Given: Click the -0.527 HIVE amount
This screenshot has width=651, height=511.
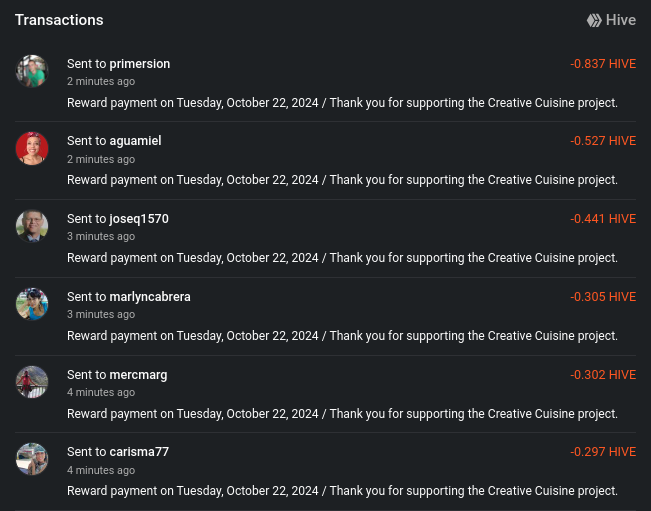Looking at the screenshot, I should (x=603, y=141).
